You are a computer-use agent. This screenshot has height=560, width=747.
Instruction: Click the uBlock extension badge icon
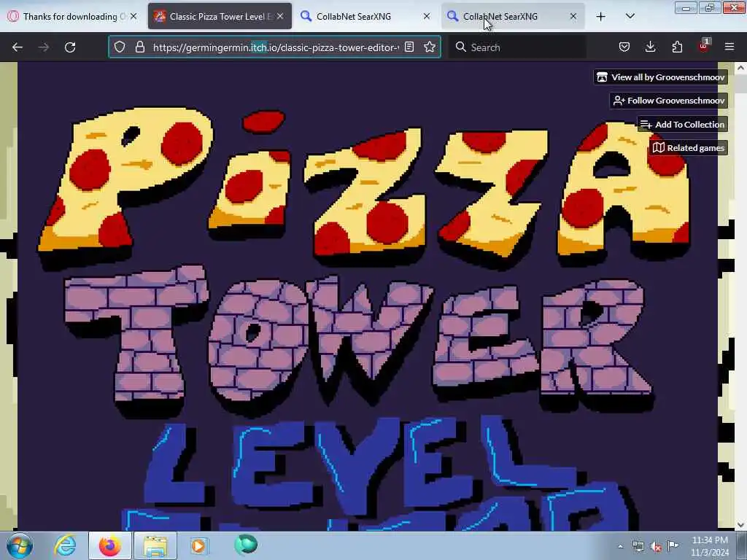coord(704,46)
